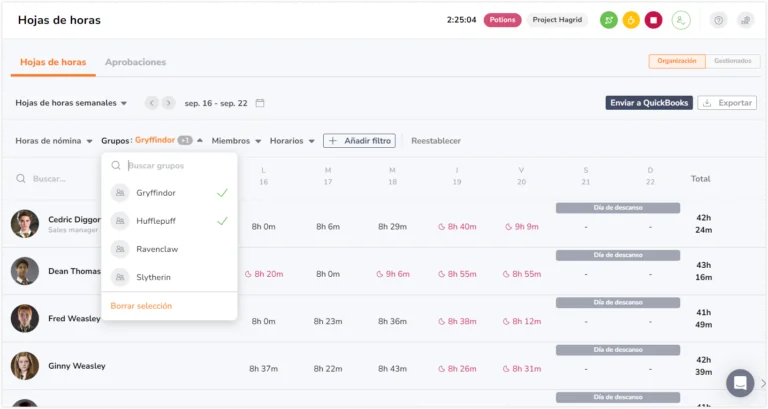This screenshot has height=409, width=768.
Task: Click the Slytherin group icon
Action: point(120,277)
